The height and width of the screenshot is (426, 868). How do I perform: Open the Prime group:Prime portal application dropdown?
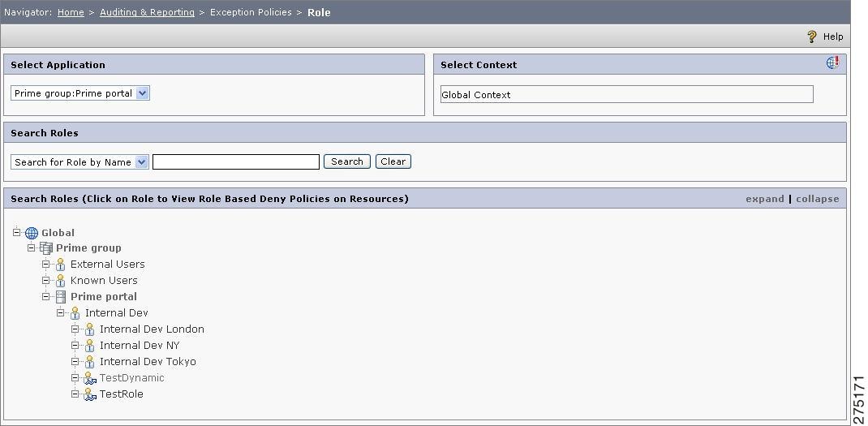80,93
